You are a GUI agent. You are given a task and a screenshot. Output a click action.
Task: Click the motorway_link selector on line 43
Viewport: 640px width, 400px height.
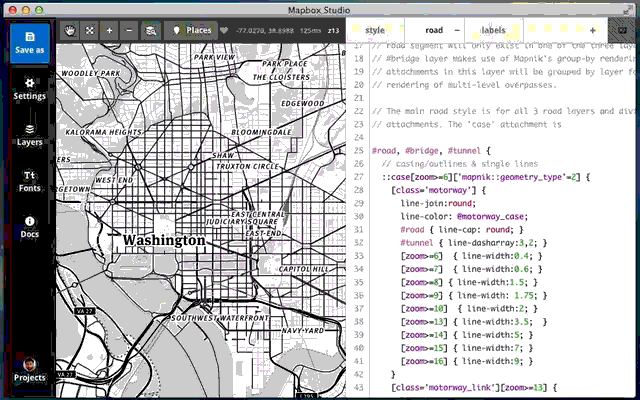click(x=474, y=387)
